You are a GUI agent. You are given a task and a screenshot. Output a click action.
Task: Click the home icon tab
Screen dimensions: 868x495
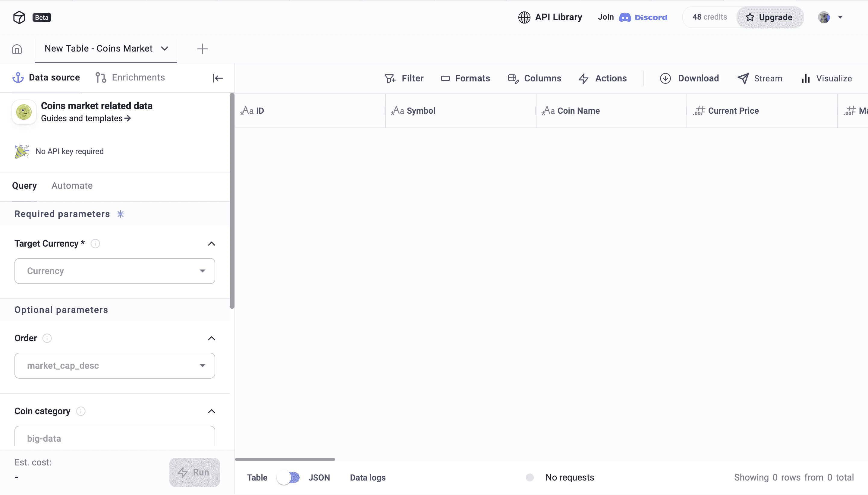point(17,49)
